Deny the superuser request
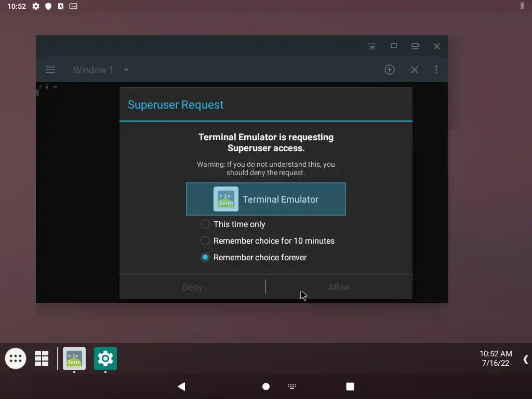This screenshot has width=532, height=399. coord(192,287)
